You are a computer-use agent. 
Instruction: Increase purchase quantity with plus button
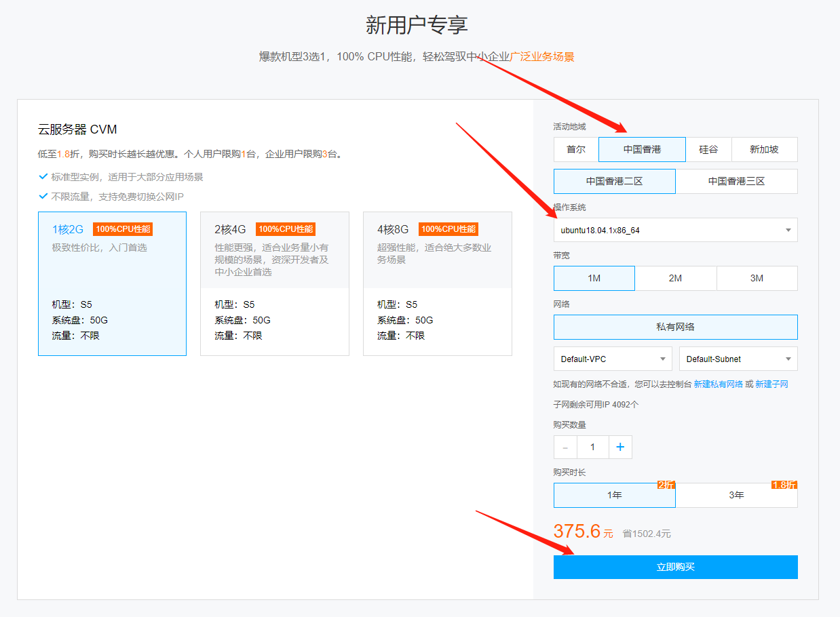[619, 447]
